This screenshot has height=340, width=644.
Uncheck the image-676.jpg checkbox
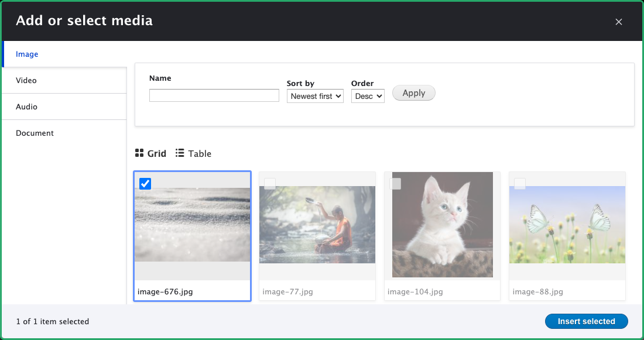point(145,184)
